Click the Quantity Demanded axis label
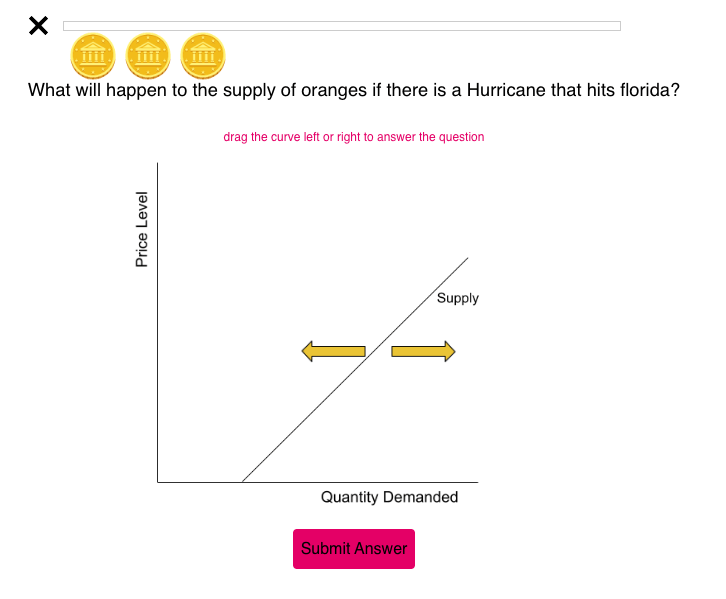 [x=389, y=497]
